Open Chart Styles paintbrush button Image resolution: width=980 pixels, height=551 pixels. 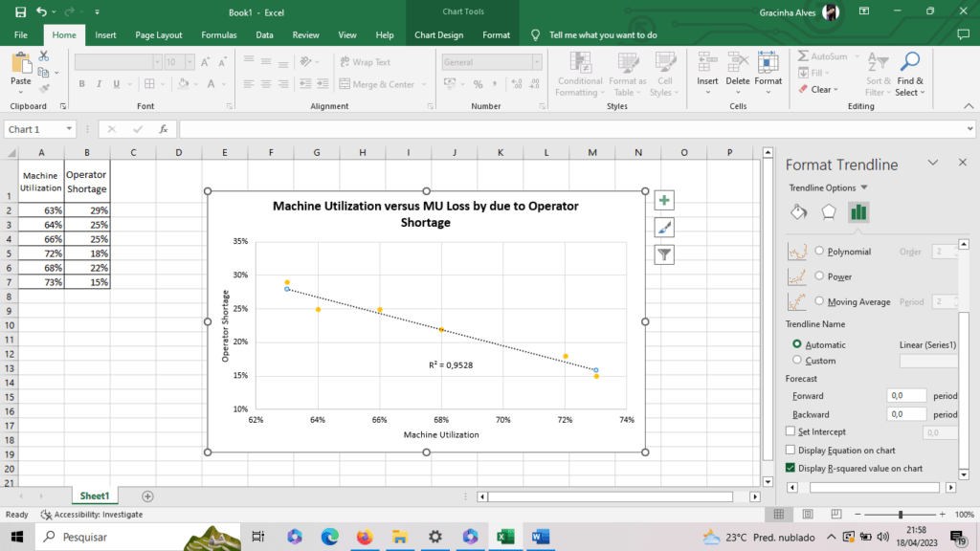(664, 228)
